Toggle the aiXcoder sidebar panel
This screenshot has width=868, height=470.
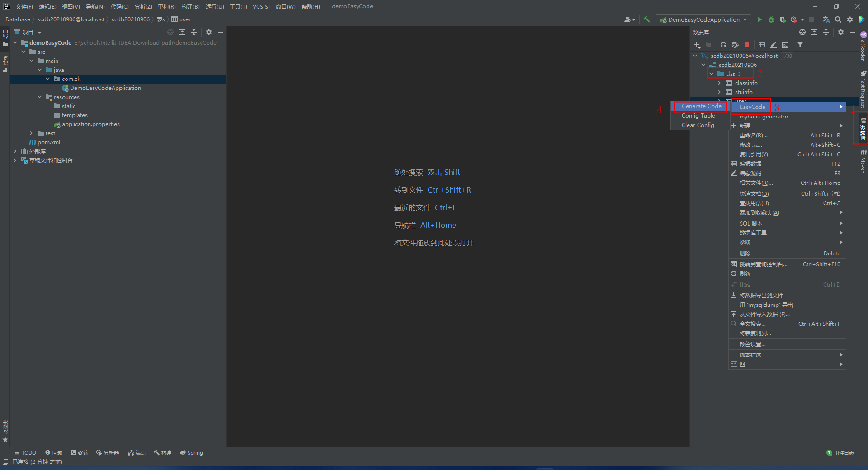coord(863,45)
